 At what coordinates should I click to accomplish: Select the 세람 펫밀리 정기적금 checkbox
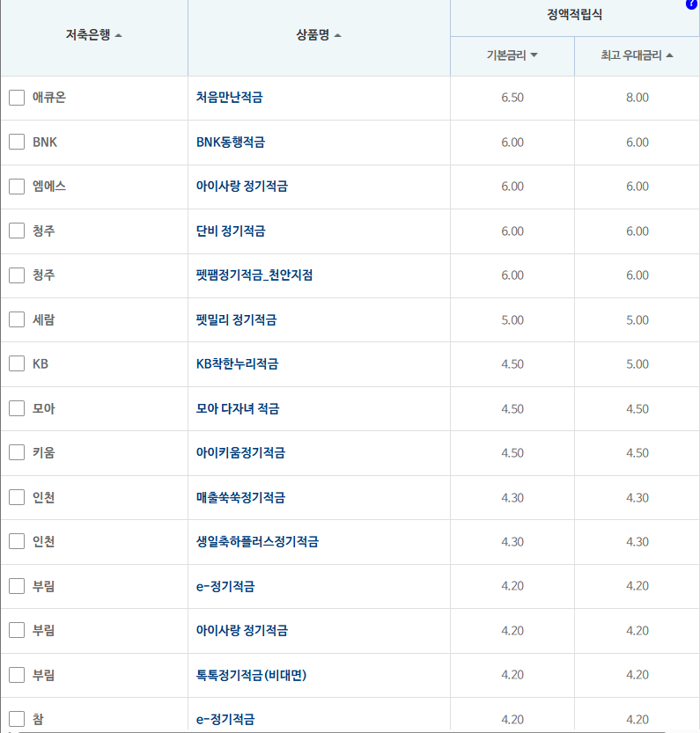click(17, 319)
